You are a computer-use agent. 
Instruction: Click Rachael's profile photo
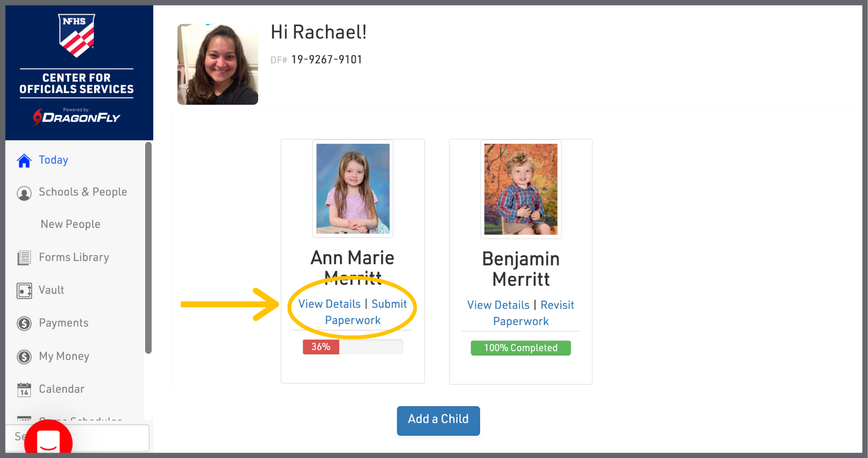click(x=217, y=64)
